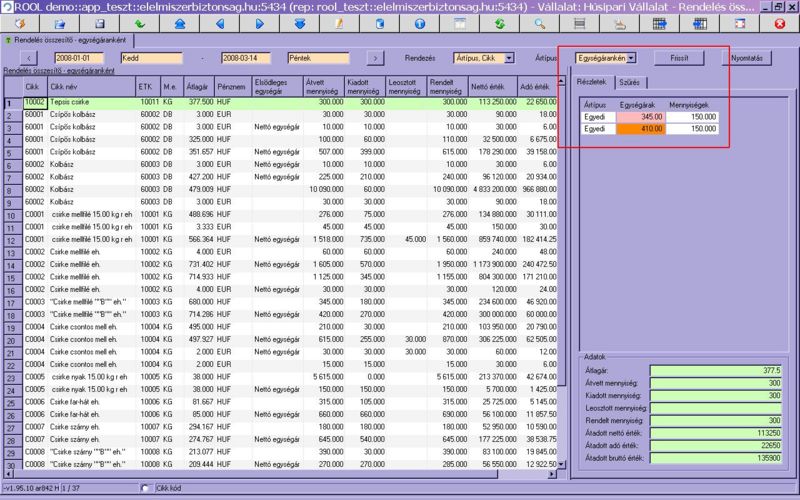800x500 pixels.
Task: Click the red circle X toolbar icon
Action: coord(778,23)
